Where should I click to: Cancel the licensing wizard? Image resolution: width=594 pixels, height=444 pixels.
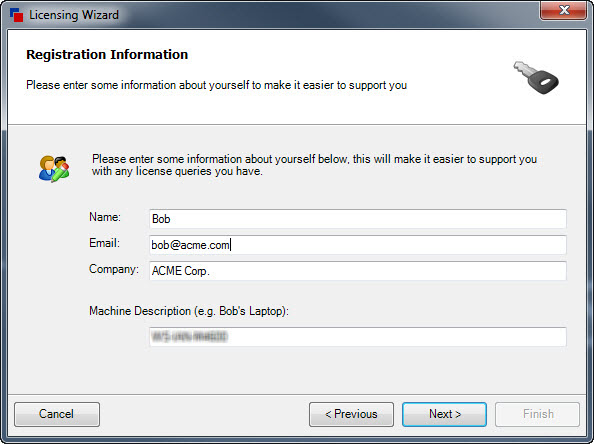(x=57, y=414)
